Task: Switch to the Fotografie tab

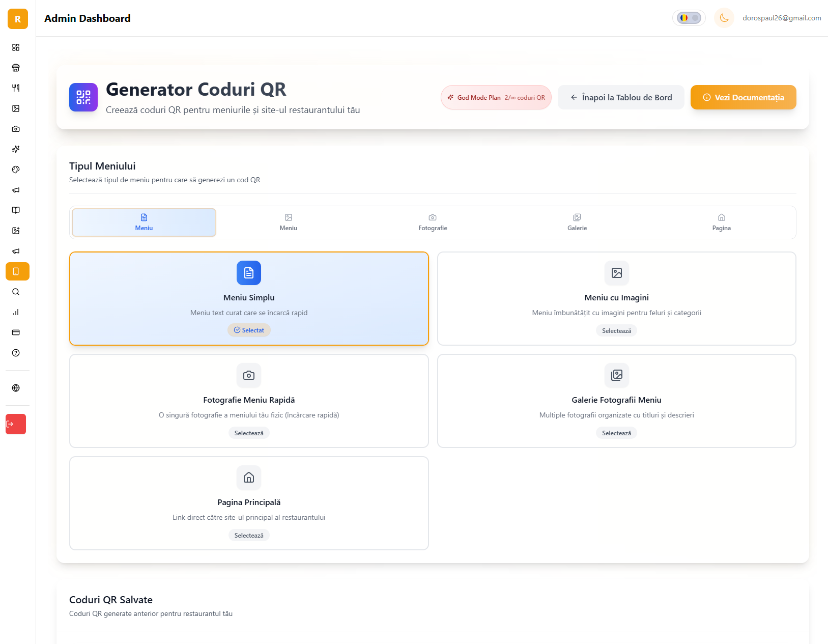Action: tap(433, 222)
